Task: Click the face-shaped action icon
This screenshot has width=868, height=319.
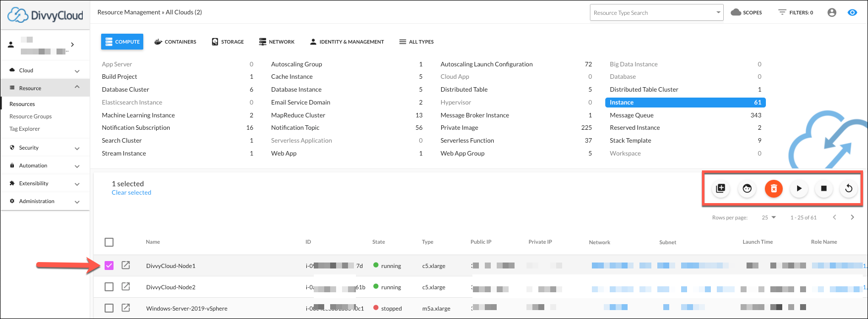Action: (747, 188)
